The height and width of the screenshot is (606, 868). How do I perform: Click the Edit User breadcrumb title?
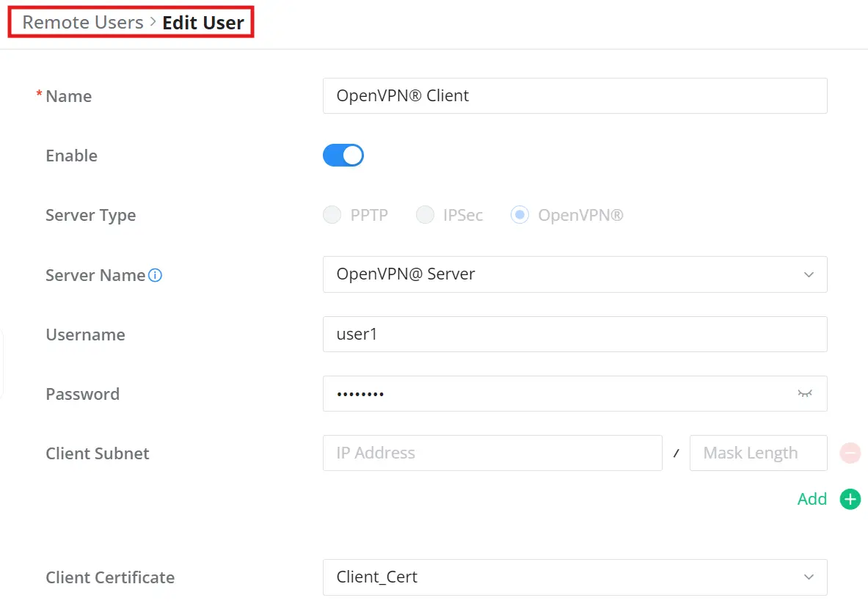coord(203,23)
